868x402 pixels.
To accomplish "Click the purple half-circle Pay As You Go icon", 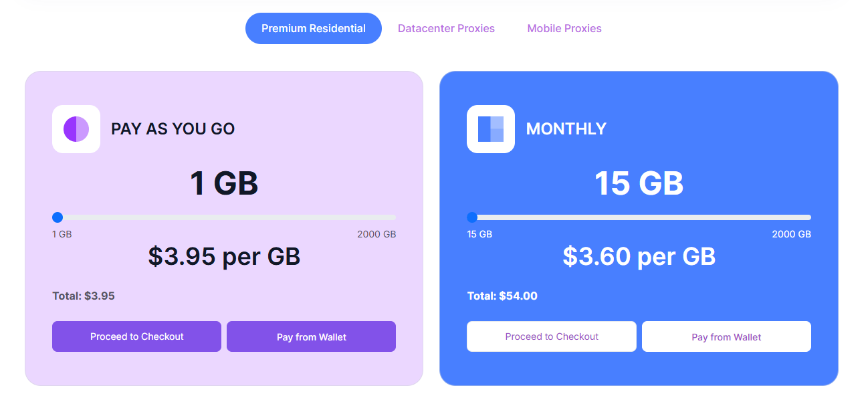I will point(76,129).
